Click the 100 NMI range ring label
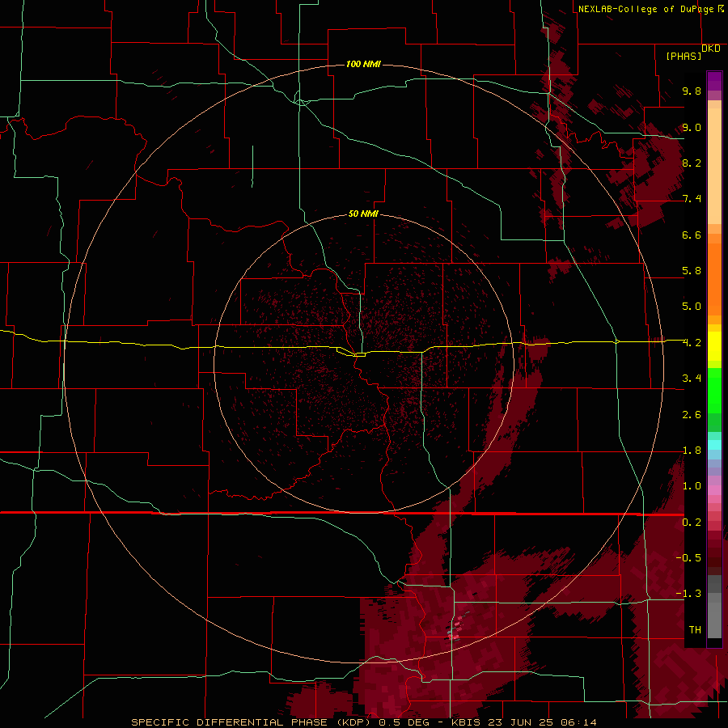The width and height of the screenshot is (728, 728). click(363, 64)
